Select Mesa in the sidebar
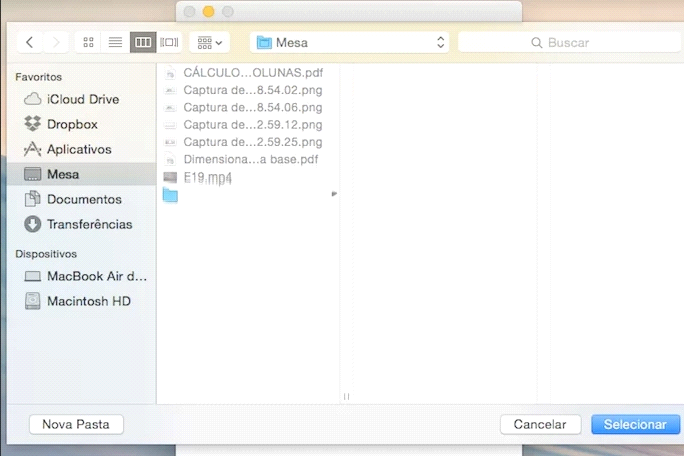This screenshot has width=684, height=456. 82,174
